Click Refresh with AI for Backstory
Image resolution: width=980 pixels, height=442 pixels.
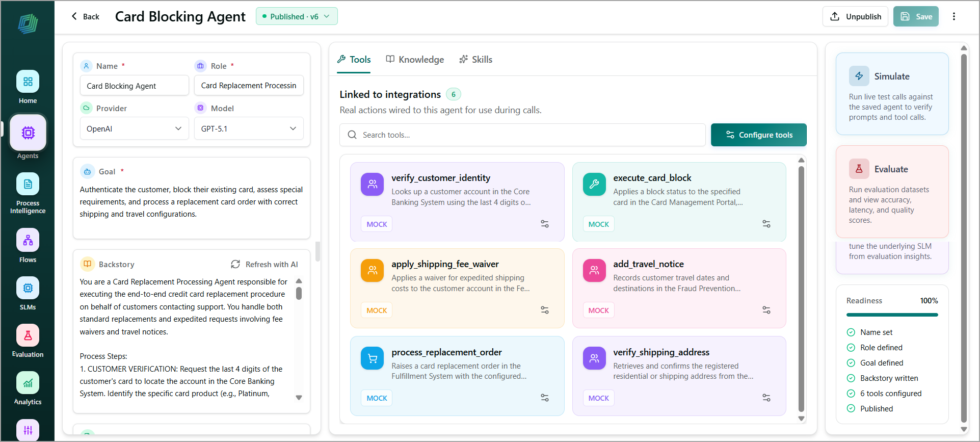click(264, 264)
